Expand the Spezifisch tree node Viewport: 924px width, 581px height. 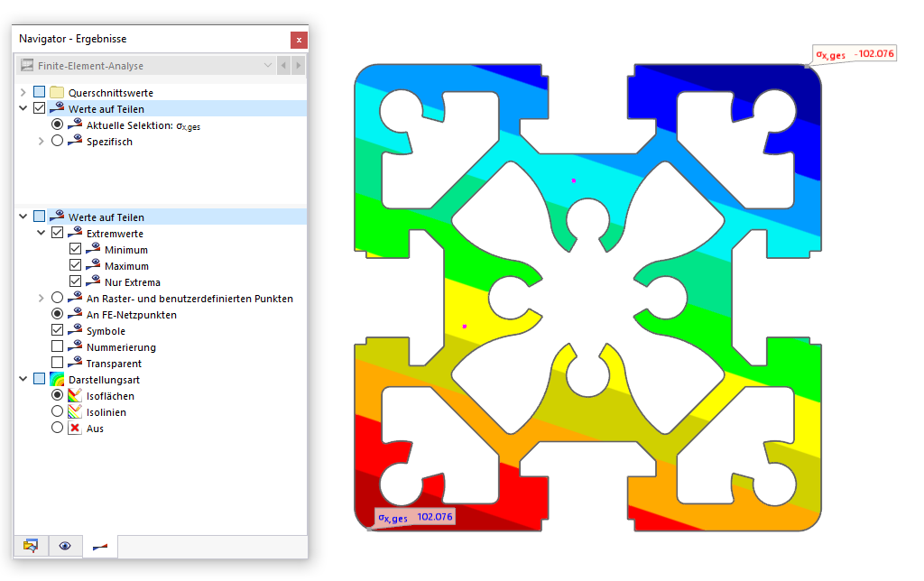(41, 142)
